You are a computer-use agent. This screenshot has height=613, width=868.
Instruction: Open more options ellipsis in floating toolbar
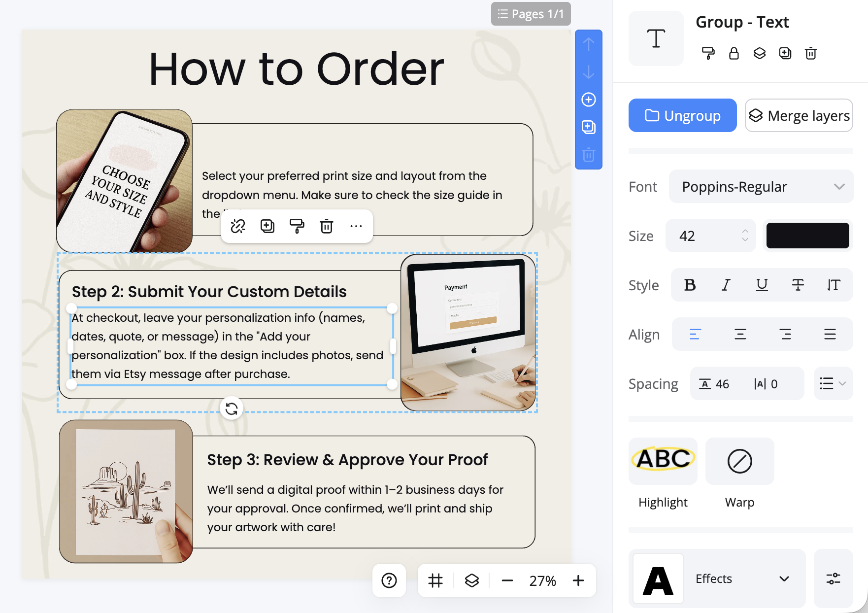tap(356, 226)
